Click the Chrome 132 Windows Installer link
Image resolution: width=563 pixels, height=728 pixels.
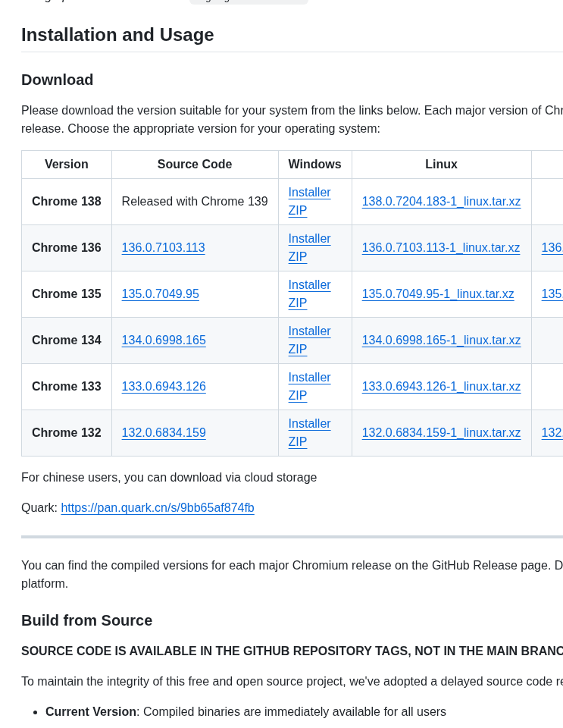click(x=309, y=423)
